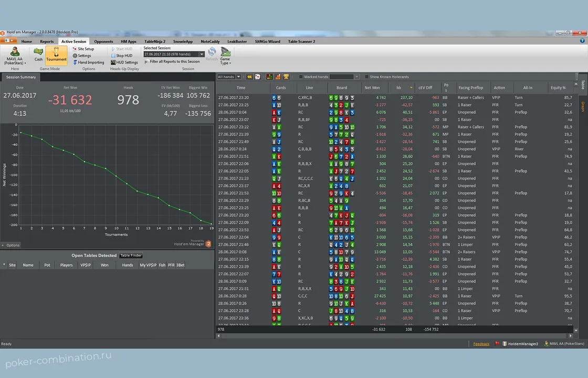Open the LeakBuster tab
This screenshot has width=588, height=378.
point(237,41)
